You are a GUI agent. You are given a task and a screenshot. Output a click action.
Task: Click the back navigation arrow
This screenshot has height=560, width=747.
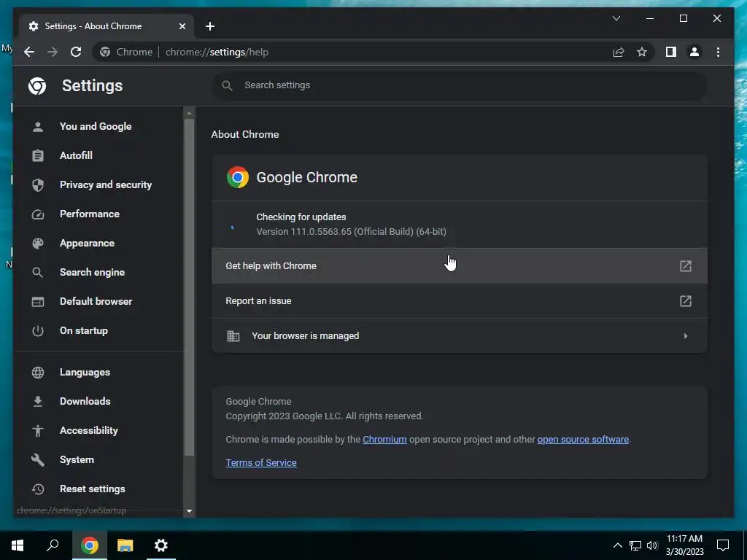pos(29,52)
